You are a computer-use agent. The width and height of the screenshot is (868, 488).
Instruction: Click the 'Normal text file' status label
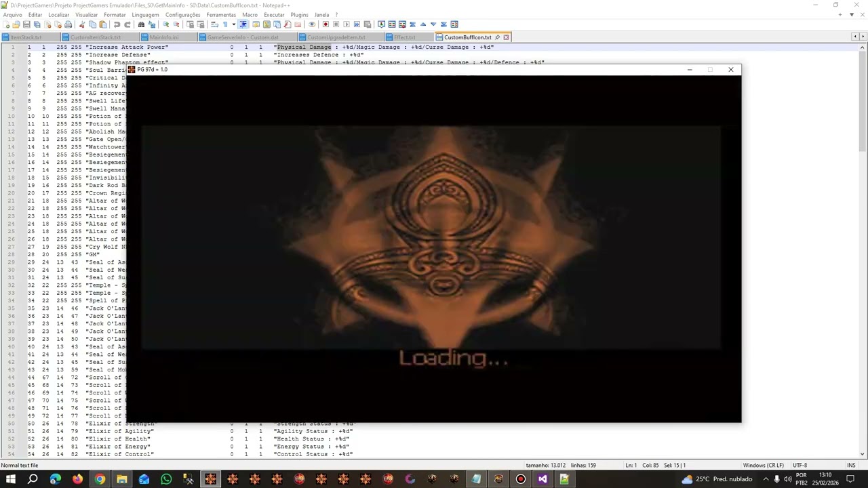[x=20, y=466]
